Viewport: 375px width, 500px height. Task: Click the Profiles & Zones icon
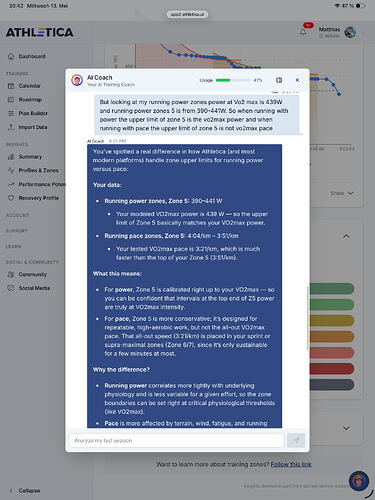[11, 170]
